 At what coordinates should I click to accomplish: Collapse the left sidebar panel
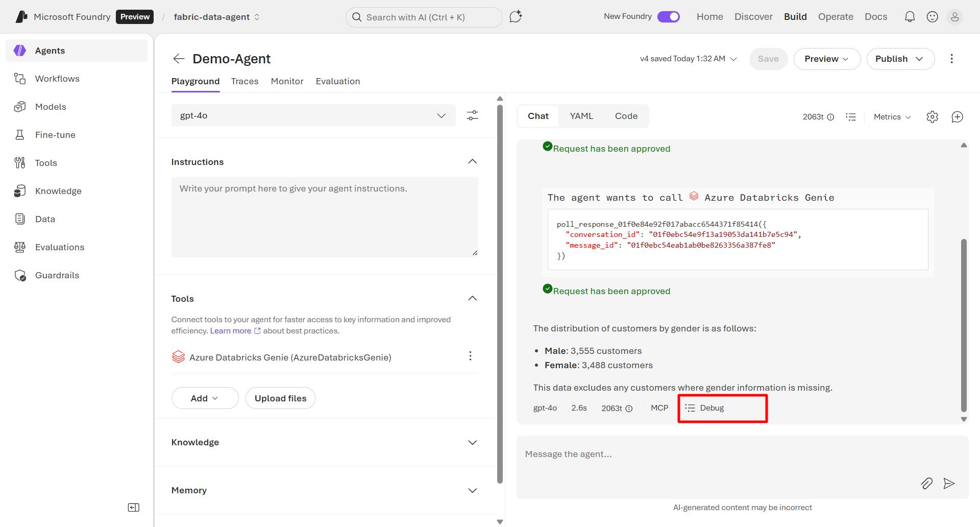click(134, 508)
